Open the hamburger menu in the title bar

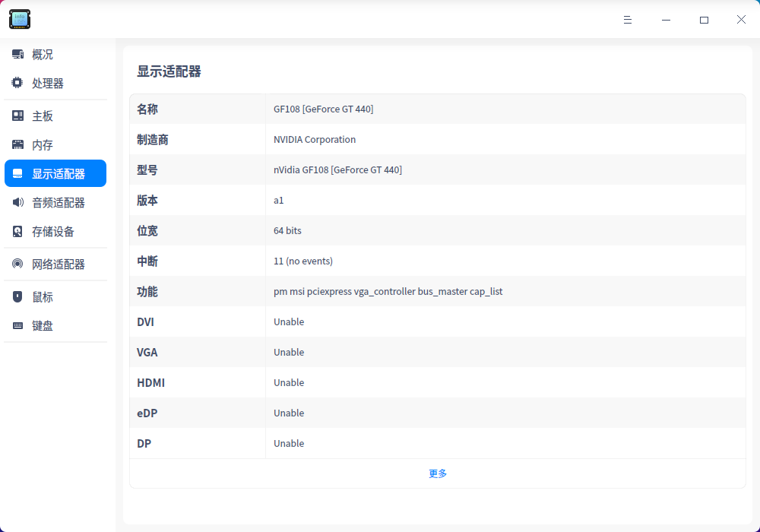pos(628,20)
